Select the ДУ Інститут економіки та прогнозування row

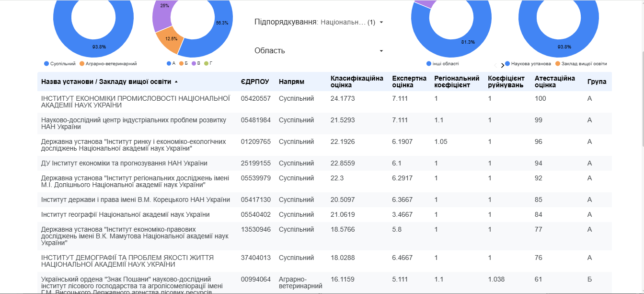(124, 163)
